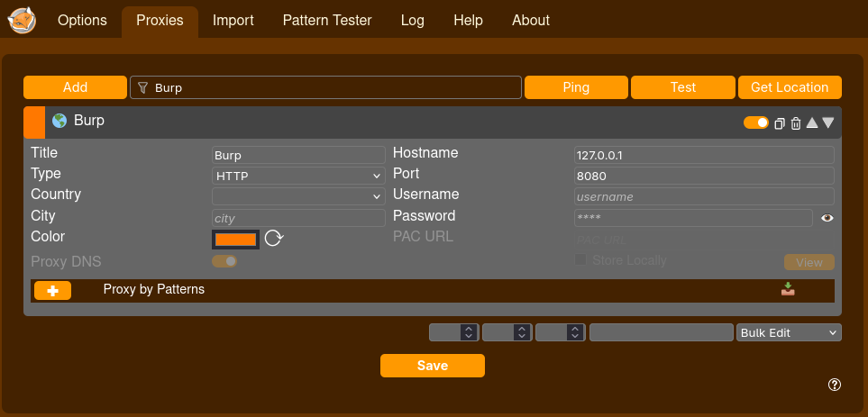This screenshot has height=417, width=868.
Task: Click the Burp proxy header title
Action: (x=89, y=121)
